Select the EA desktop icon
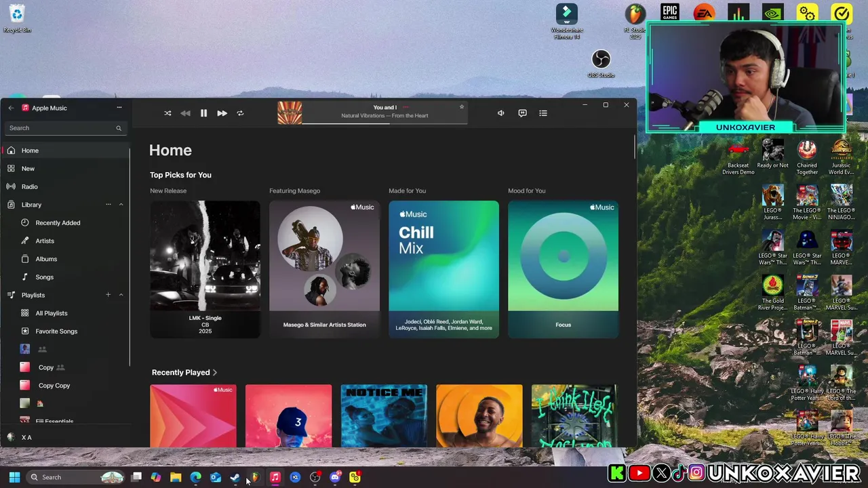Viewport: 868px width, 488px height. point(704,13)
